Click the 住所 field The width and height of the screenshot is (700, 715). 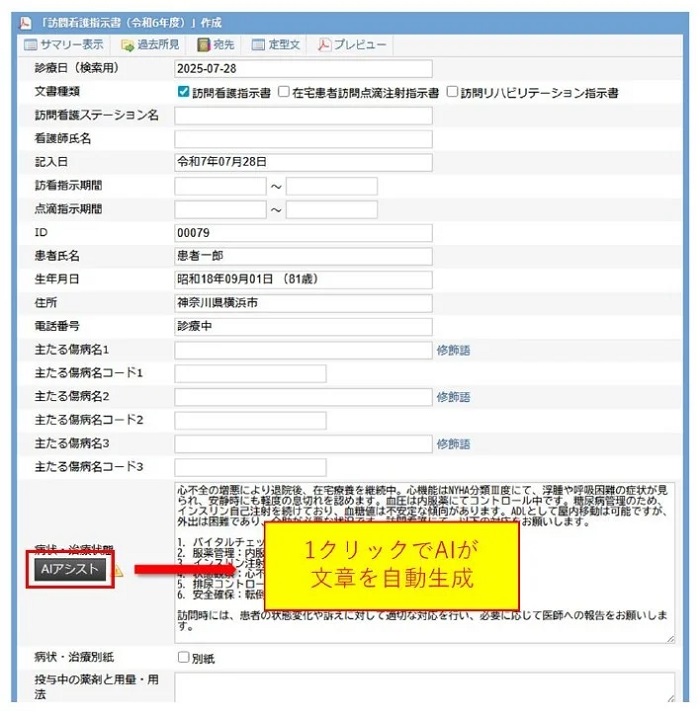[303, 303]
